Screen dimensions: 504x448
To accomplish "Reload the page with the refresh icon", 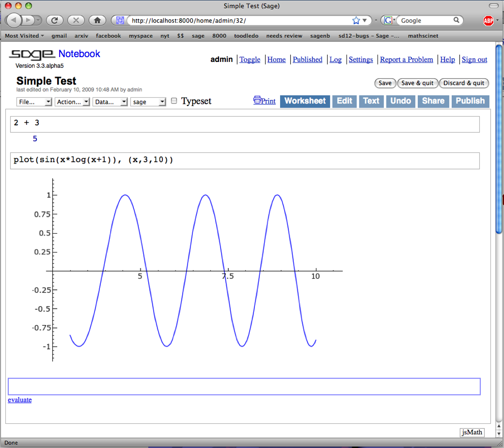I will pos(55,20).
